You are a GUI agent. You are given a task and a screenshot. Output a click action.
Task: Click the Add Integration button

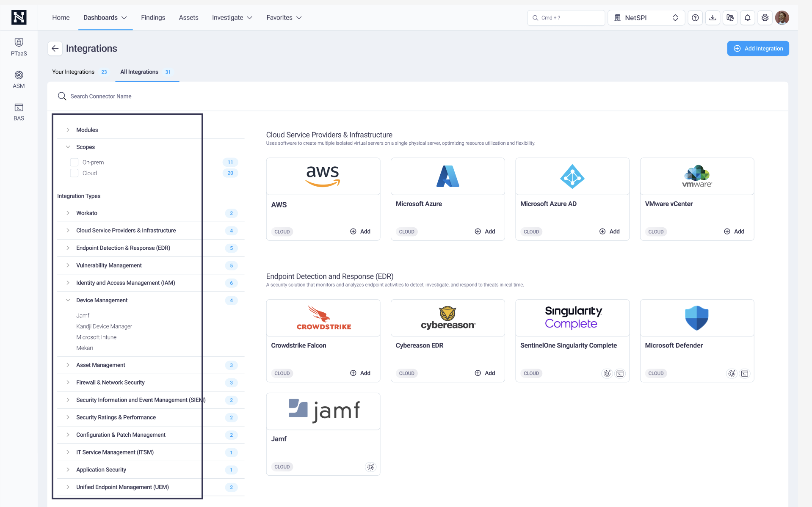click(x=758, y=49)
